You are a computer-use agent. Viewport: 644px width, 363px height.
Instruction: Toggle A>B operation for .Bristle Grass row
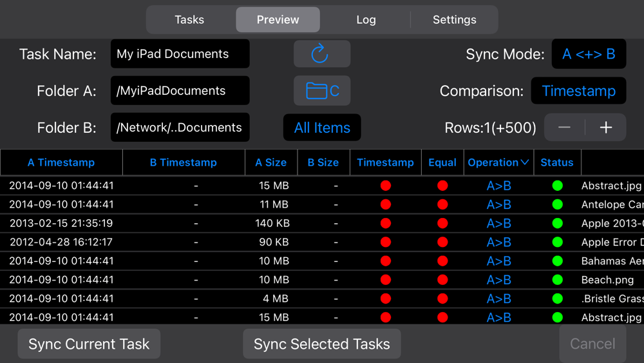pyautogui.click(x=498, y=299)
